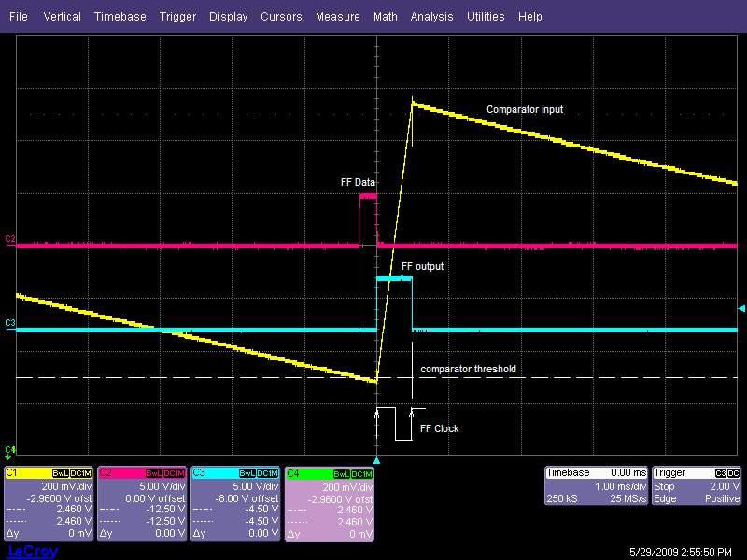Open the Timebase descriptor box

[x=596, y=486]
